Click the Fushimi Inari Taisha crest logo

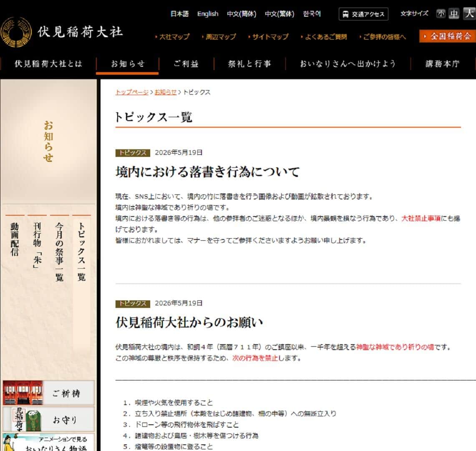coord(16,32)
